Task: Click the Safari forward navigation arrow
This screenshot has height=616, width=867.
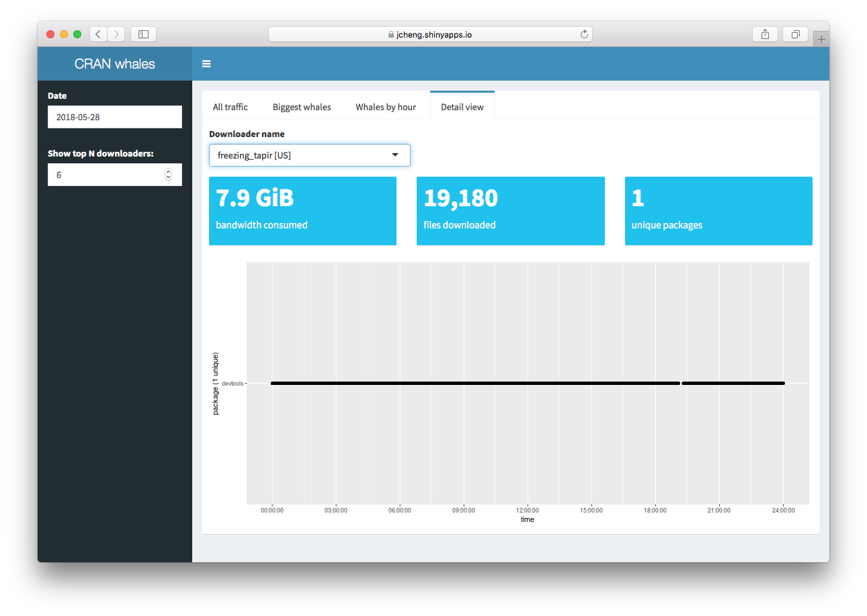Action: (116, 34)
